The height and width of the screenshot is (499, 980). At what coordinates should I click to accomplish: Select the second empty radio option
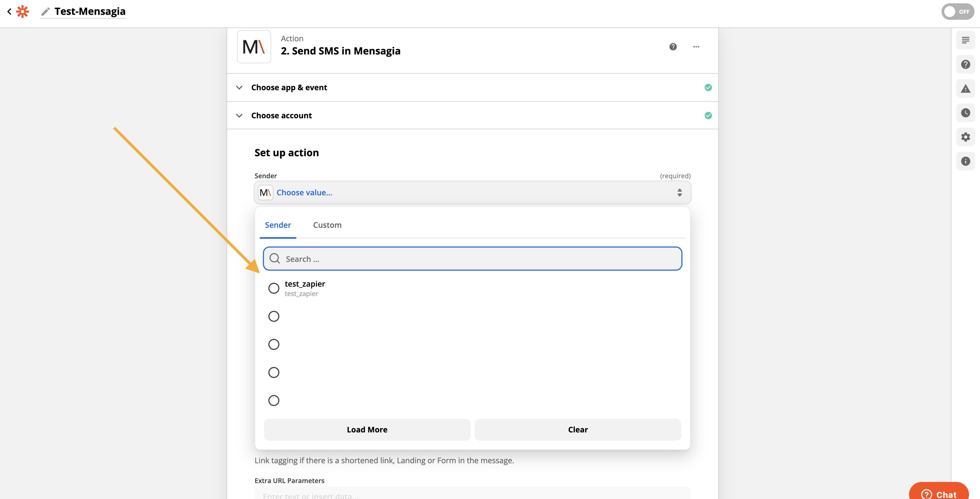274,316
